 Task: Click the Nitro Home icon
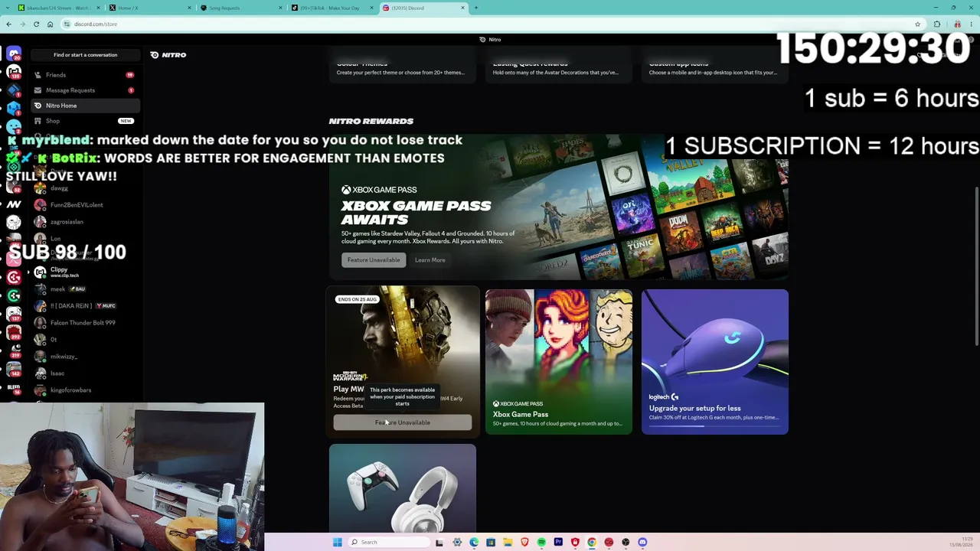pyautogui.click(x=38, y=106)
